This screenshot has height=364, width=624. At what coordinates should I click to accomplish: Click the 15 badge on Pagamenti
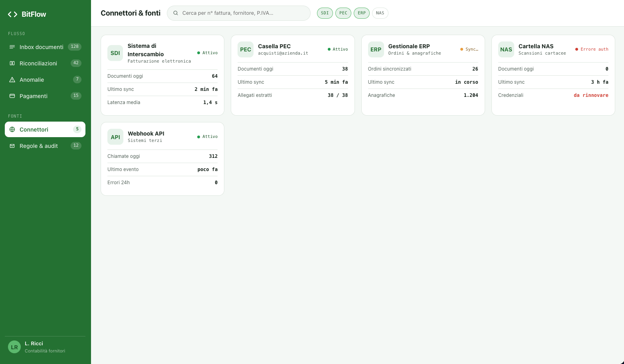pos(76,96)
